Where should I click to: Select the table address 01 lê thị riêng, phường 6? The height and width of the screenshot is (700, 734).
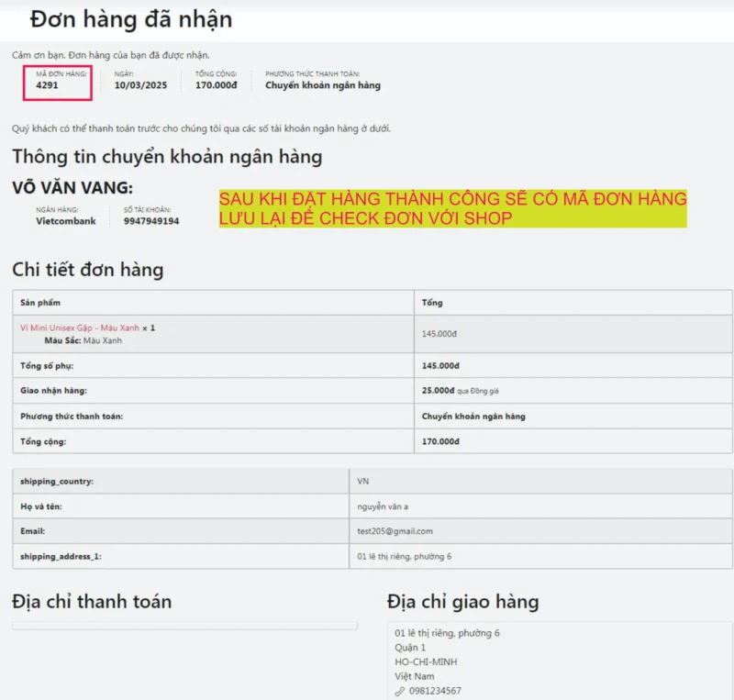[x=405, y=557]
